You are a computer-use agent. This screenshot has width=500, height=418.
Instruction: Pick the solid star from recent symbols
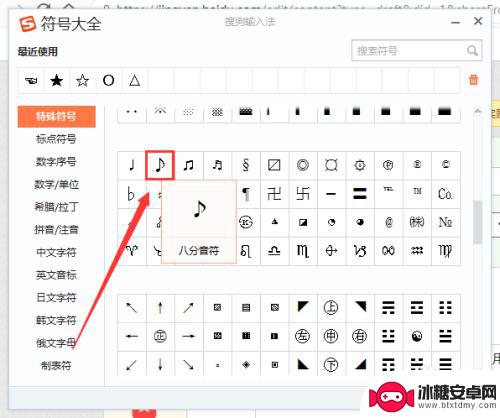pos(57,80)
